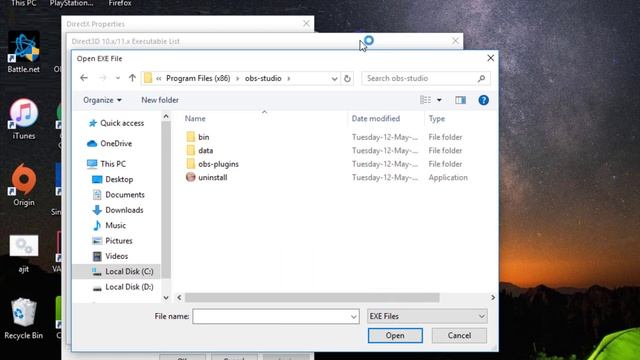
Task: Click the horizontal scrollbar thumb
Action: (x=312, y=298)
